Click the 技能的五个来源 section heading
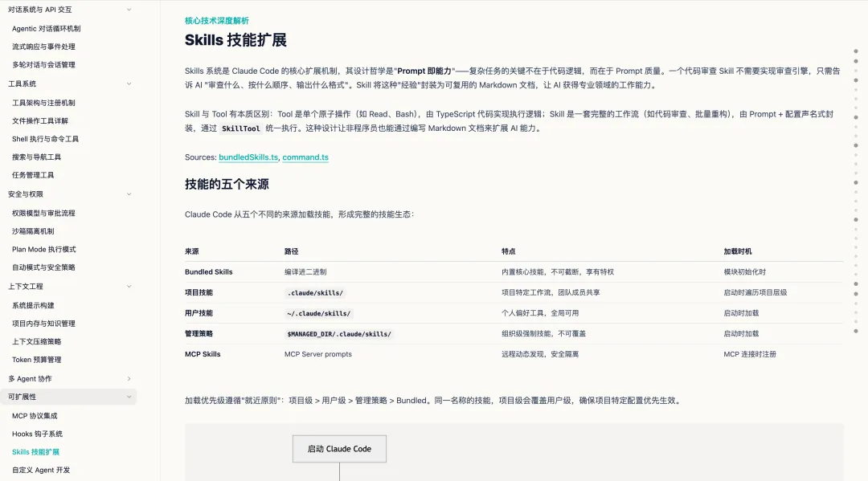The height and width of the screenshot is (481, 868). 227,185
